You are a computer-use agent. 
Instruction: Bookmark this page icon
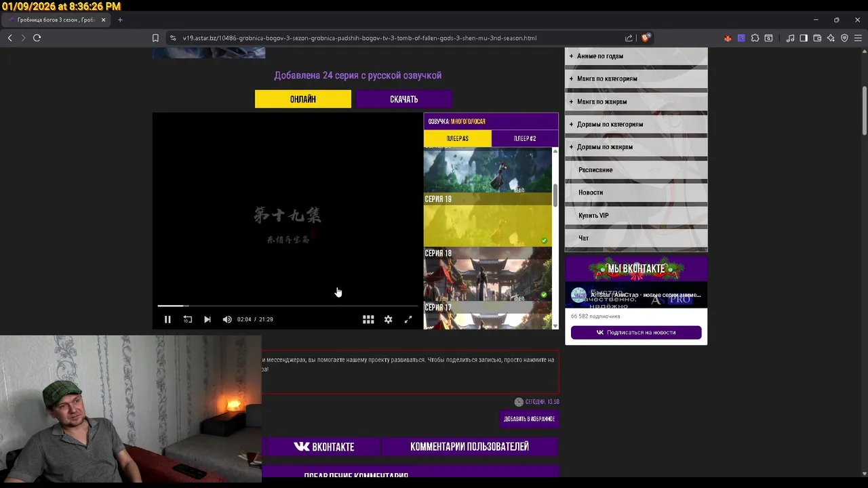[x=155, y=38]
